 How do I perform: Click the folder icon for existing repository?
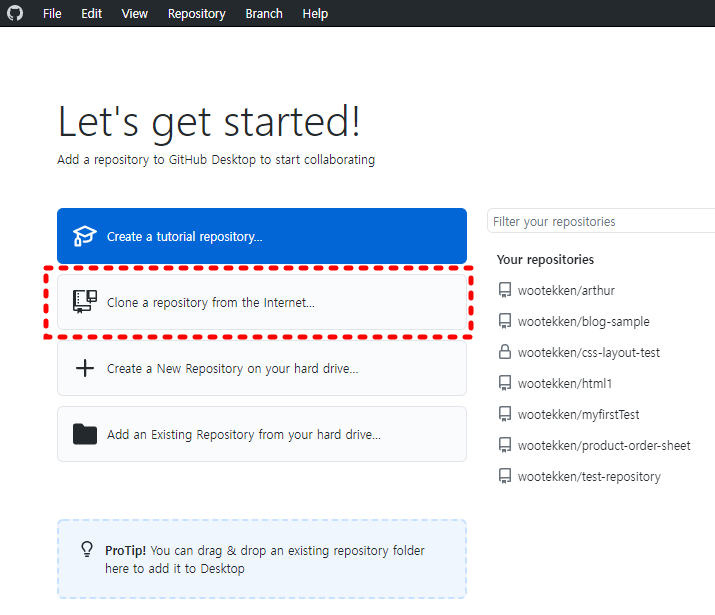click(85, 434)
